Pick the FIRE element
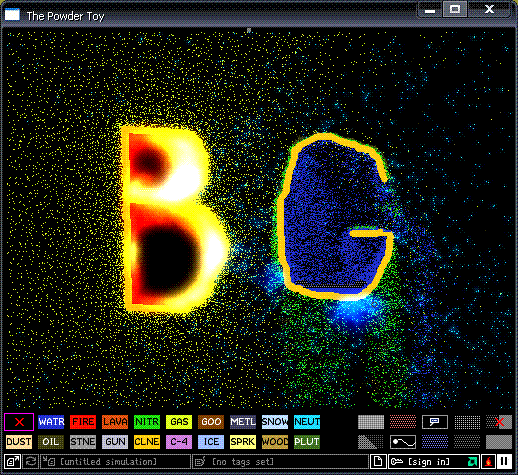 click(x=83, y=422)
